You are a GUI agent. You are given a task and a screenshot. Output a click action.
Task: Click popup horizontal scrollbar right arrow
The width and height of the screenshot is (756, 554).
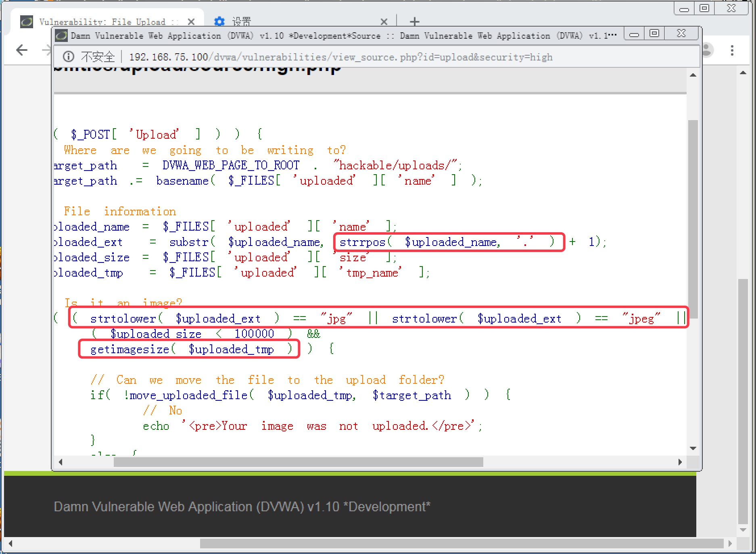[x=680, y=462]
